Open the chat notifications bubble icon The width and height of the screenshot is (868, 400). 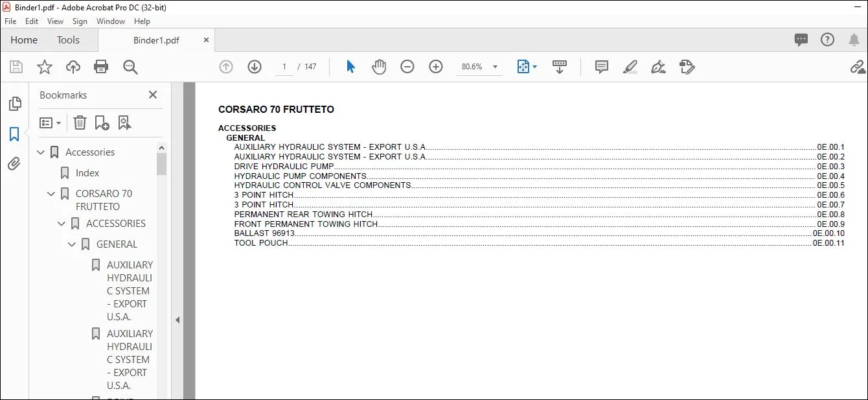pyautogui.click(x=801, y=40)
